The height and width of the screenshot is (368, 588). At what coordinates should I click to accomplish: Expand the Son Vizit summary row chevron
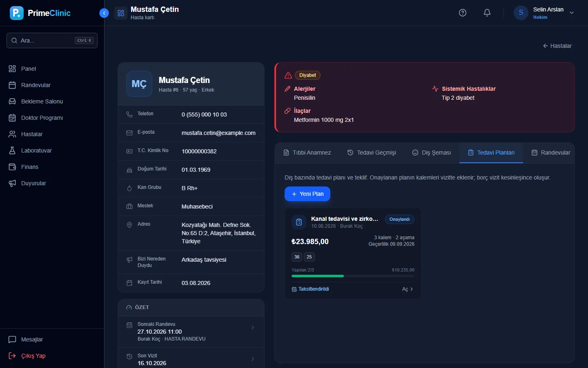click(253, 359)
